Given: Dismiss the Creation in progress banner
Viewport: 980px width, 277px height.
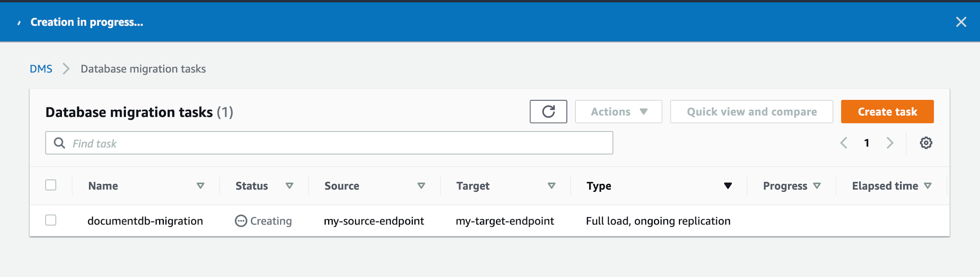Looking at the screenshot, I should click(x=961, y=22).
